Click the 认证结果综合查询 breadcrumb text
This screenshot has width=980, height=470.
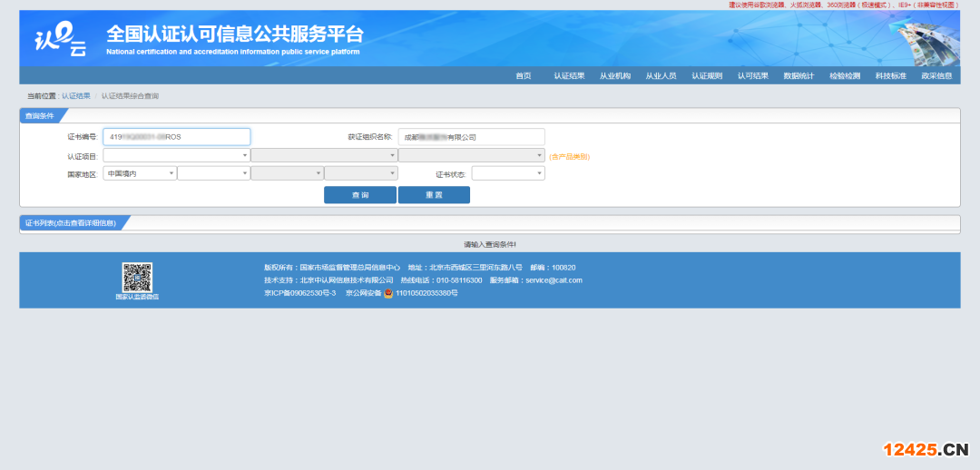click(x=130, y=95)
